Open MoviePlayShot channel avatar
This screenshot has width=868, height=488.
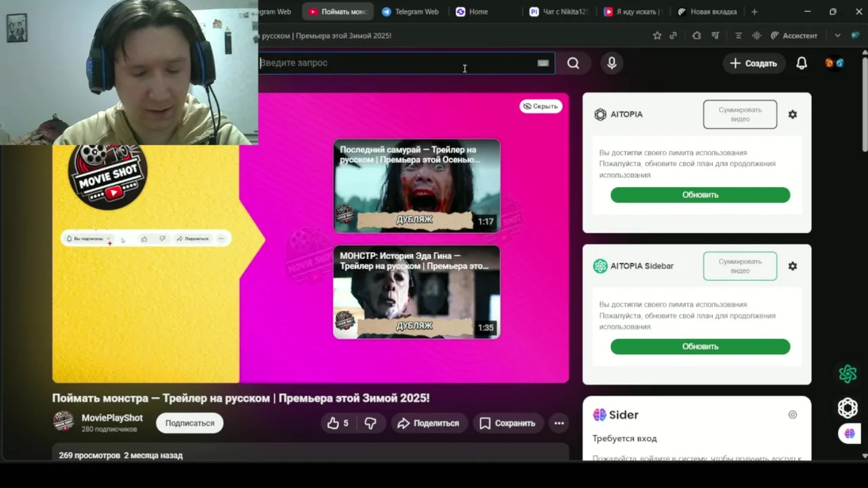coord(64,421)
